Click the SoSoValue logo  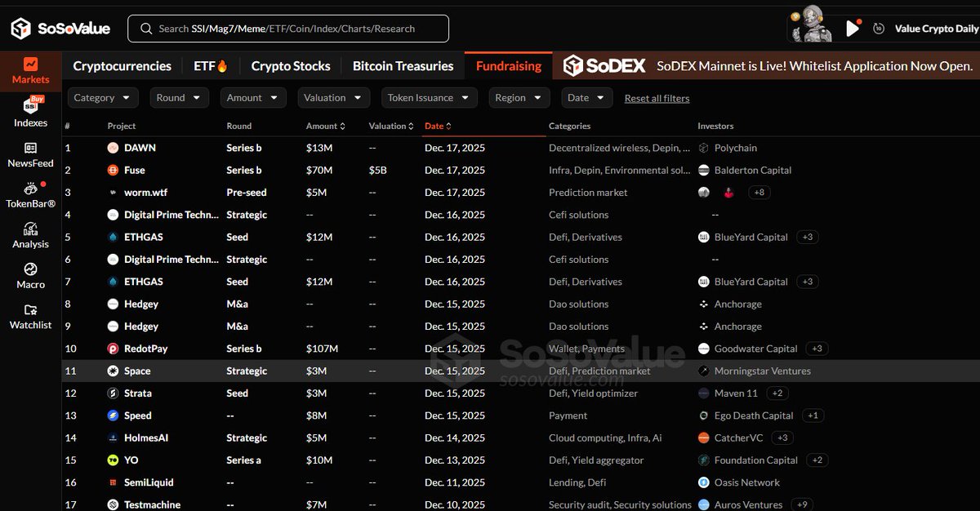pos(60,29)
